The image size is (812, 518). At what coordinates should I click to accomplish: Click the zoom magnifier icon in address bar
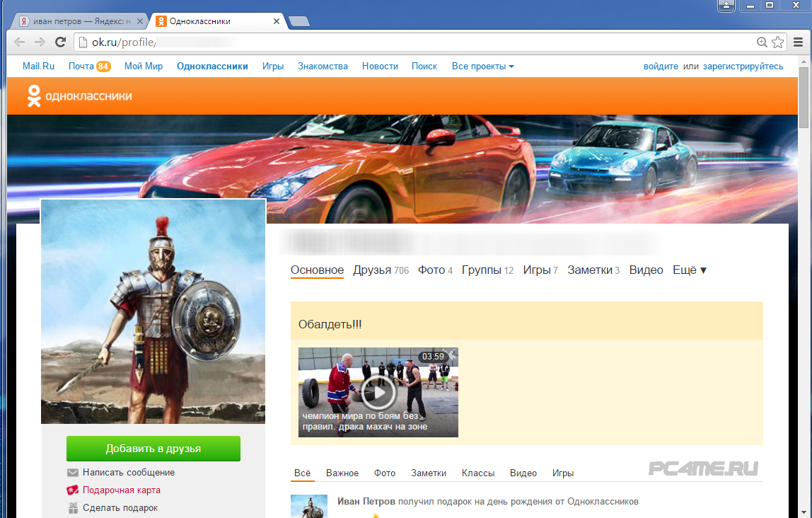tap(762, 42)
